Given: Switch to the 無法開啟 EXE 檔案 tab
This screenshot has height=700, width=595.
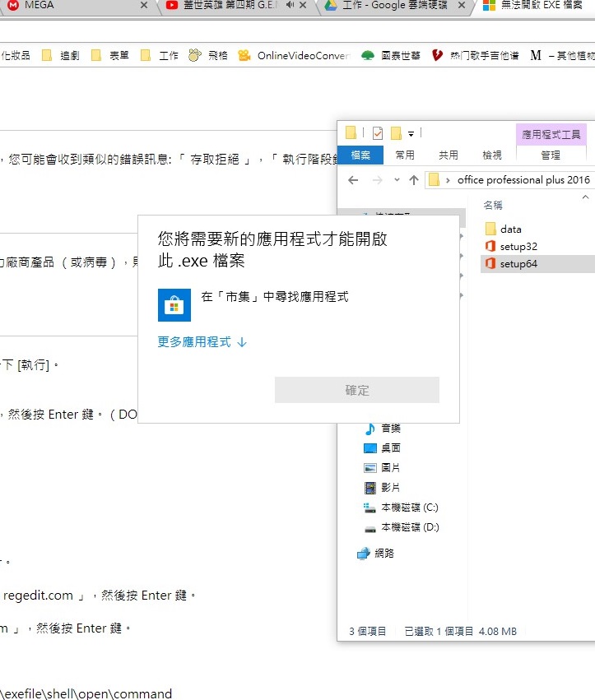Looking at the screenshot, I should click(x=536, y=6).
